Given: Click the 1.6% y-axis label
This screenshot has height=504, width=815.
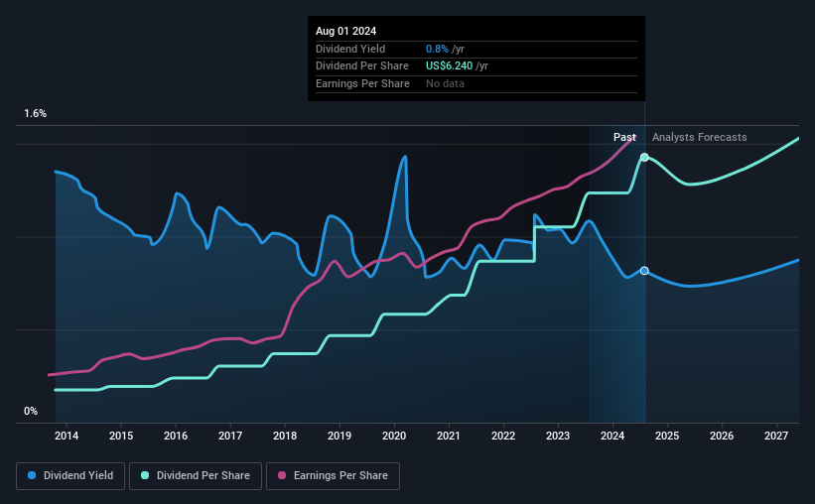Looking at the screenshot, I should pos(36,113).
